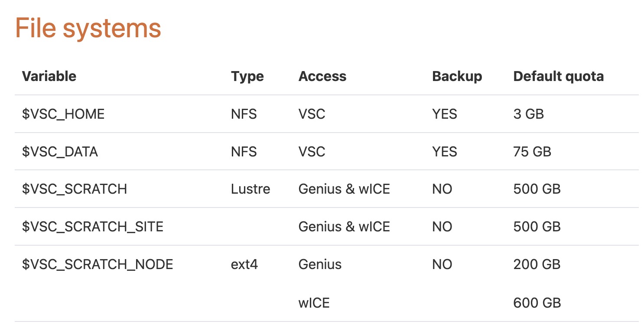Image resolution: width=644 pixels, height=331 pixels.
Task: Click the NFS type for $VSC_DATA
Action: 244,152
